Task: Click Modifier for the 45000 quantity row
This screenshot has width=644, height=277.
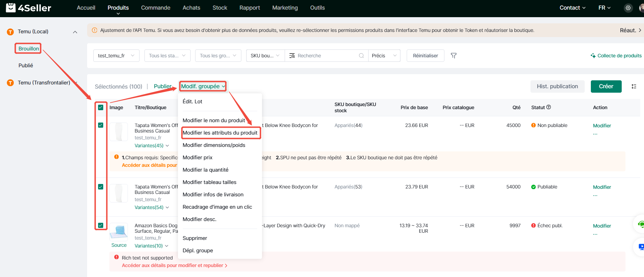Action: (602, 126)
